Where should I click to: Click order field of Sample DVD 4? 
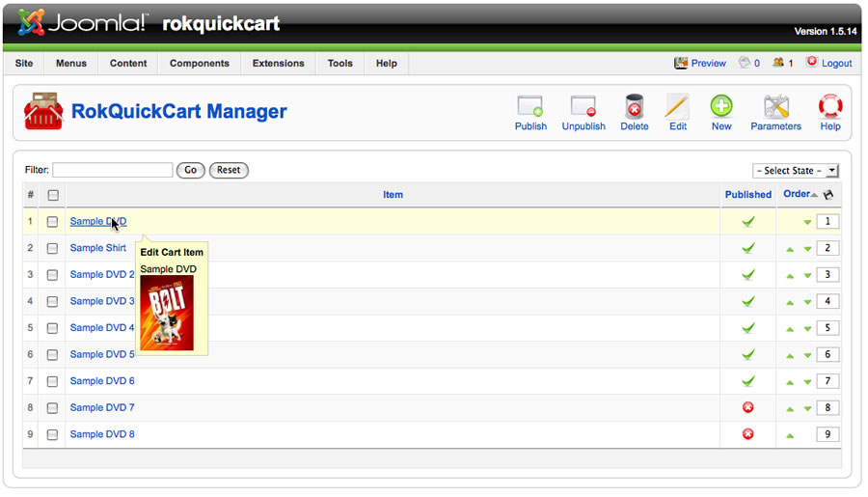827,328
